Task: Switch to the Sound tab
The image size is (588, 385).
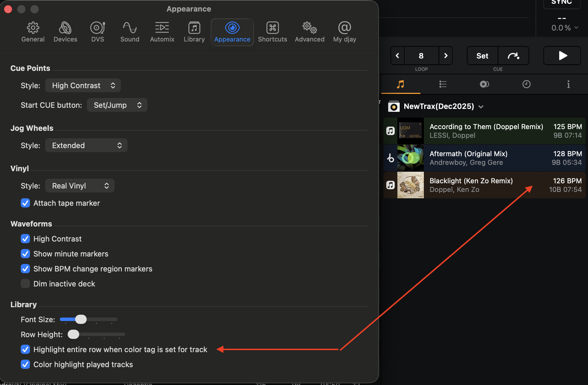Action: (130, 32)
